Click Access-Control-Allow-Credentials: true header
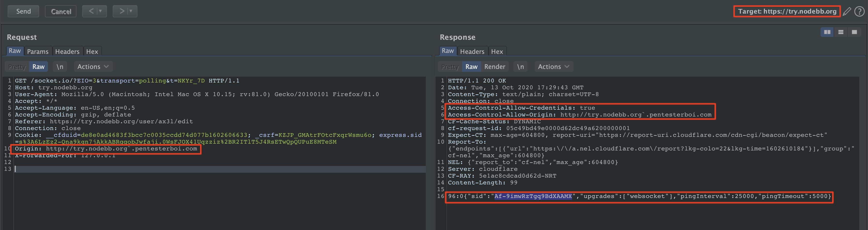Viewport: 868px width, 230px height. tap(521, 108)
